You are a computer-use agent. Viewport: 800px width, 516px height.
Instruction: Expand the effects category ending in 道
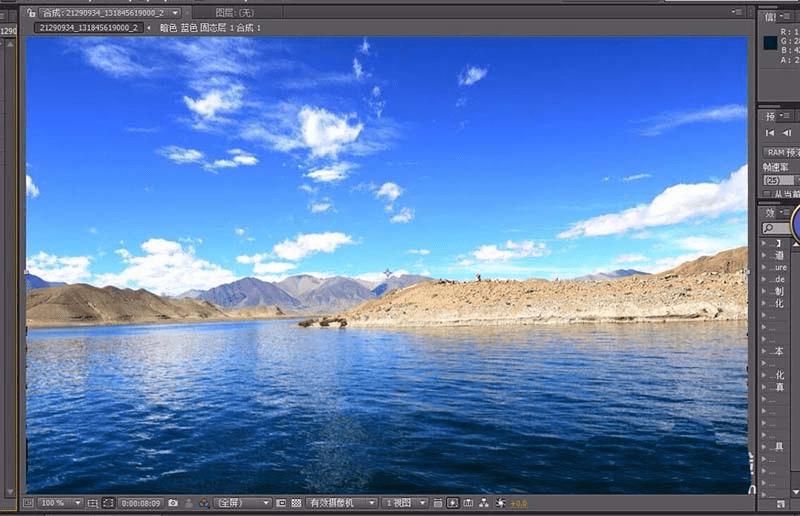(764, 255)
